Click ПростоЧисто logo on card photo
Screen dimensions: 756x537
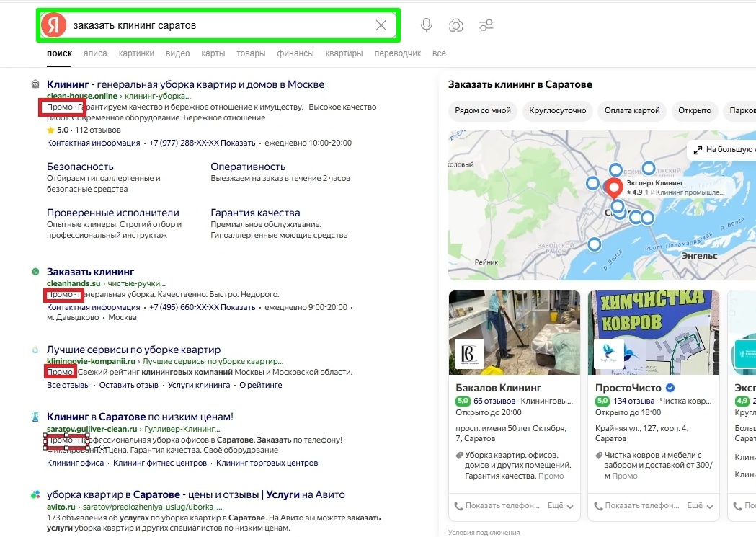click(608, 353)
